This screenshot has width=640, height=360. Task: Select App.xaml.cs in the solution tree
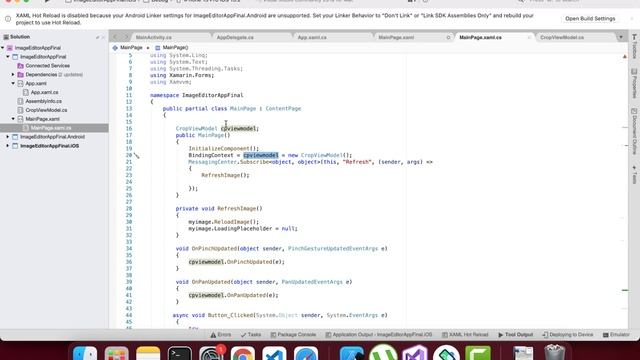point(44,92)
